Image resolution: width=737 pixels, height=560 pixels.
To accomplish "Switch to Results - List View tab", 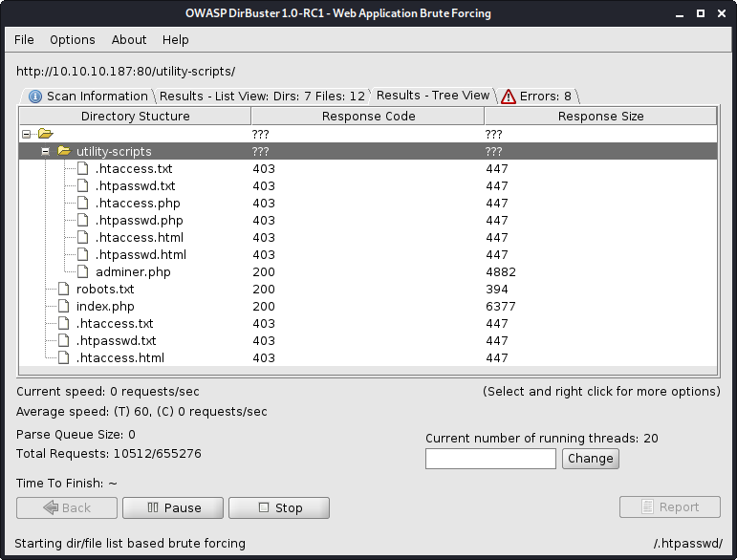I will point(262,96).
